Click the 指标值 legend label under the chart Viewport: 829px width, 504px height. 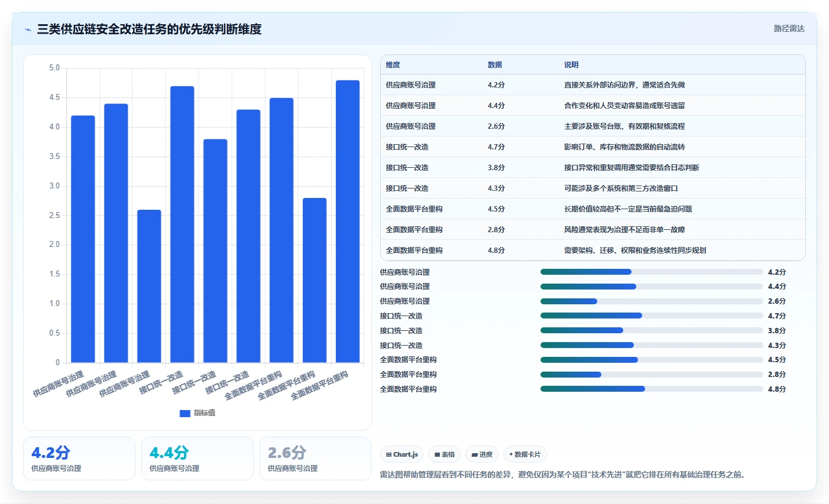tap(205, 413)
